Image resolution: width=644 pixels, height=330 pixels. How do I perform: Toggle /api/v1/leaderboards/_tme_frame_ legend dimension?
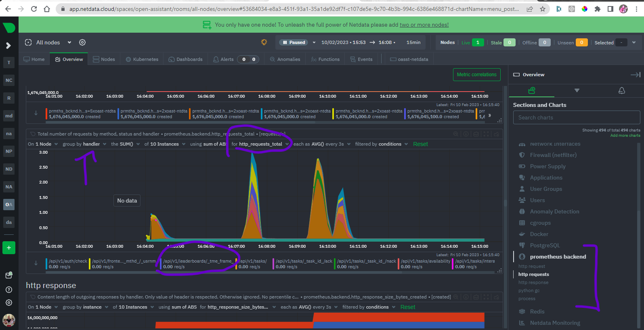(x=197, y=264)
